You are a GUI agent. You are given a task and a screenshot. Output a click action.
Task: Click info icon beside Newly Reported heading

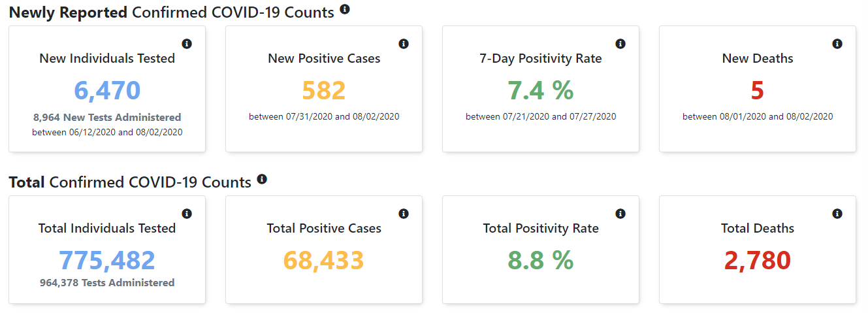(345, 9)
